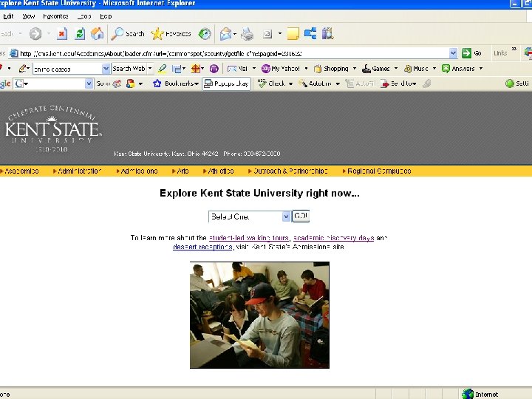The image size is (532, 399).
Task: Click the address bar URL field
Action: (x=229, y=53)
